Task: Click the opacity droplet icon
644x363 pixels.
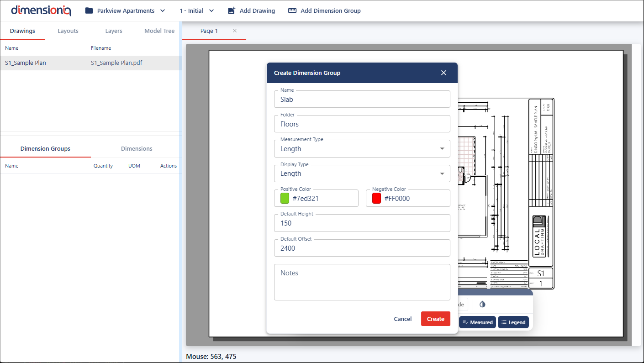Action: [482, 304]
